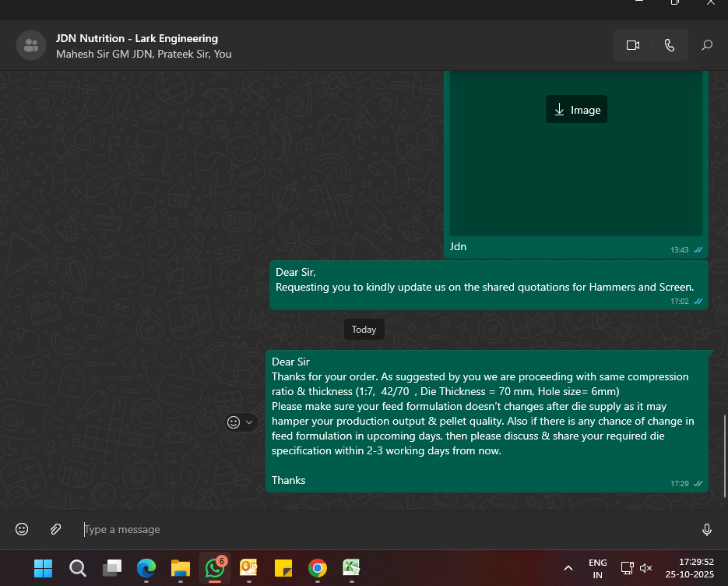728x586 pixels.
Task: Switch the ENG IN input language
Action: [597, 568]
